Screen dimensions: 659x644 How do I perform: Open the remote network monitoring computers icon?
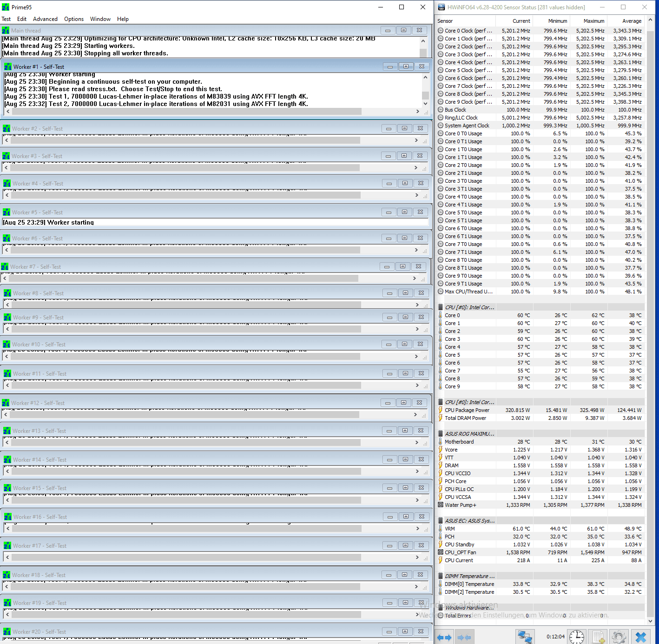click(x=525, y=637)
